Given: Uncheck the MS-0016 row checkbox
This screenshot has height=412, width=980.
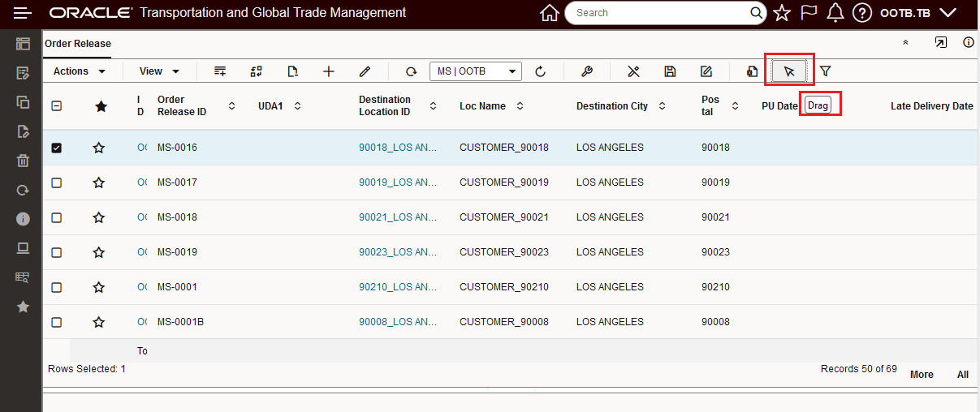Looking at the screenshot, I should pos(57,148).
